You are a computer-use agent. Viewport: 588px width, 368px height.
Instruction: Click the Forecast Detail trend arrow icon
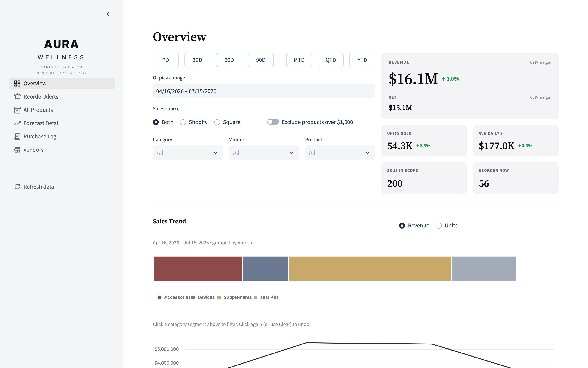tap(17, 123)
